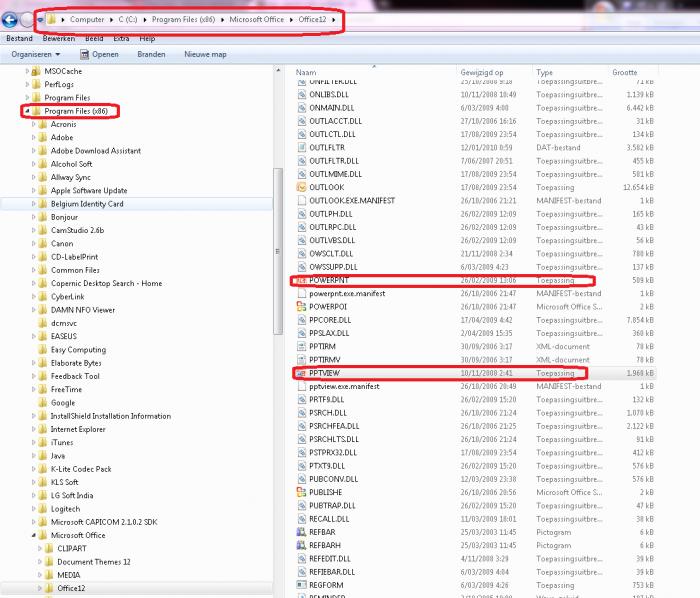700x598 pixels.
Task: Click the Google folder icon
Action: 43,403
